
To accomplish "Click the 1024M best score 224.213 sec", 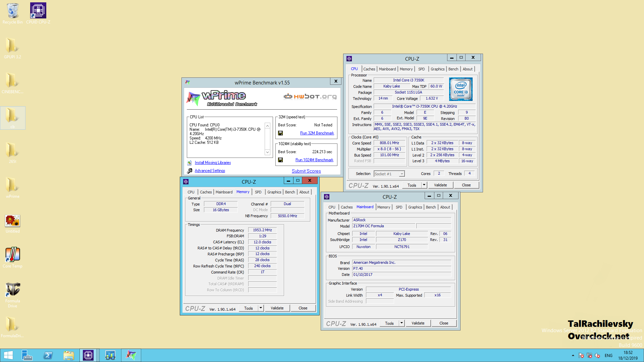I will point(322,152).
